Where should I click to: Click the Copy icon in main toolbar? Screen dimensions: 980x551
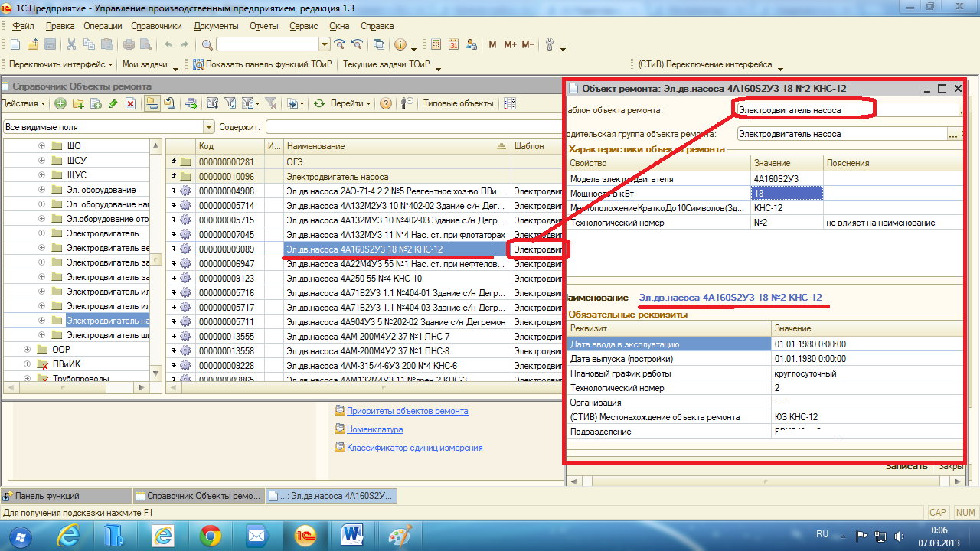[89, 44]
